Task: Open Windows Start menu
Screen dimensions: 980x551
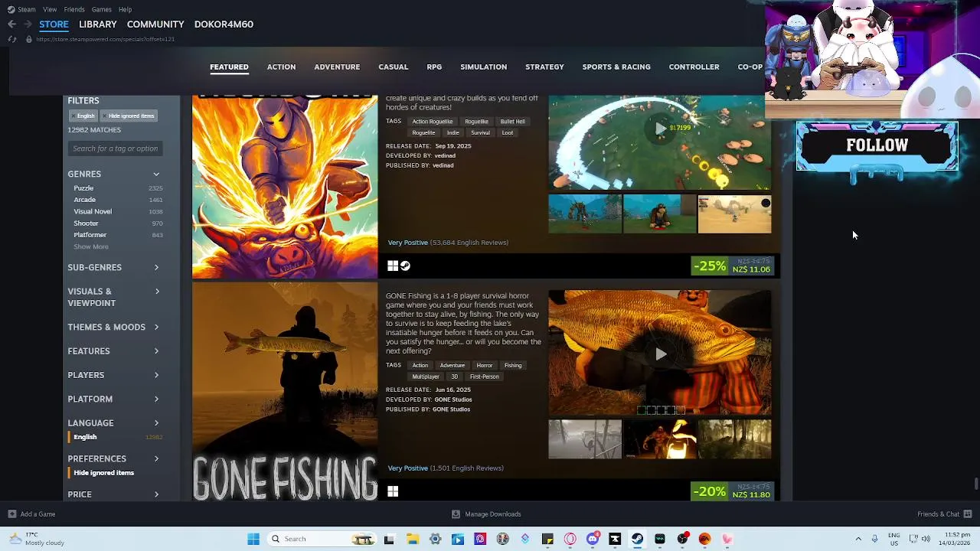Action: (x=253, y=539)
